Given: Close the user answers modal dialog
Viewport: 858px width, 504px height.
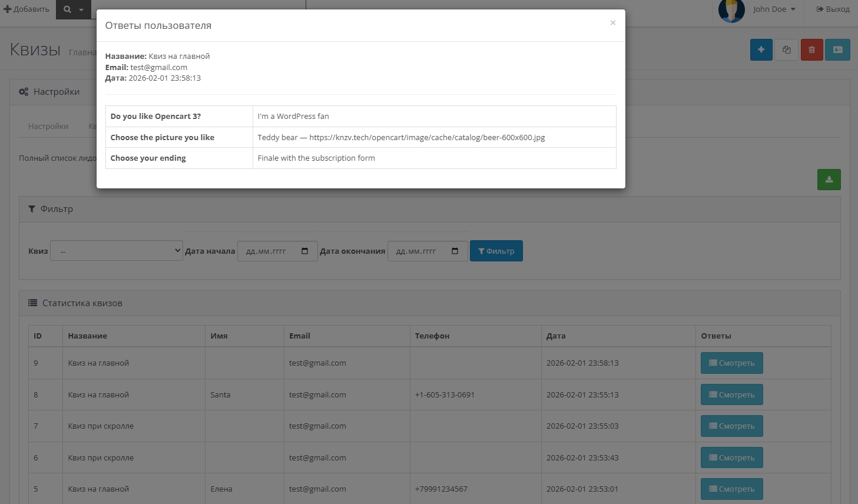Looking at the screenshot, I should tap(612, 23).
